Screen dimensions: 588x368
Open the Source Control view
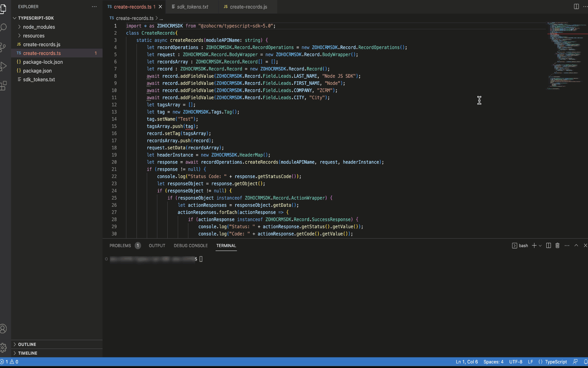(3, 47)
